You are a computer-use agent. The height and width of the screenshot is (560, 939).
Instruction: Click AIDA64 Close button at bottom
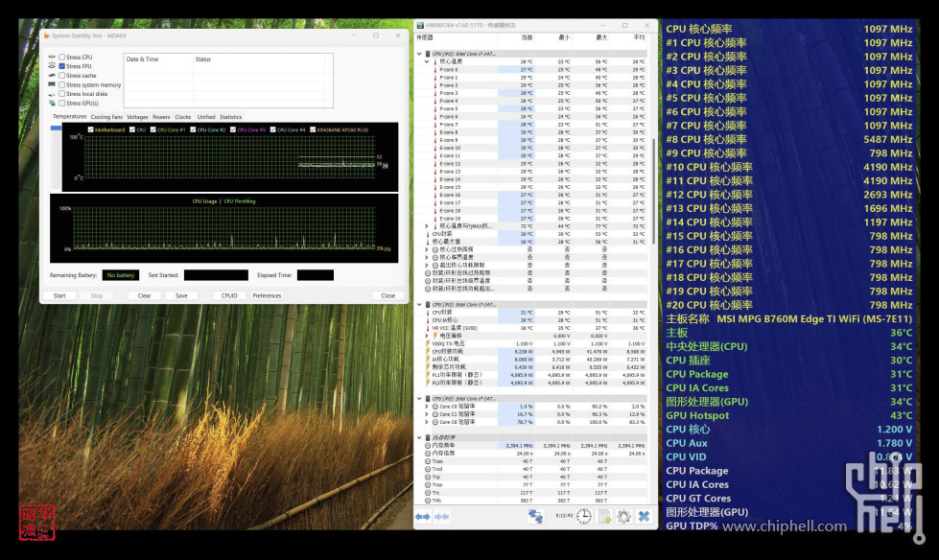tap(388, 296)
